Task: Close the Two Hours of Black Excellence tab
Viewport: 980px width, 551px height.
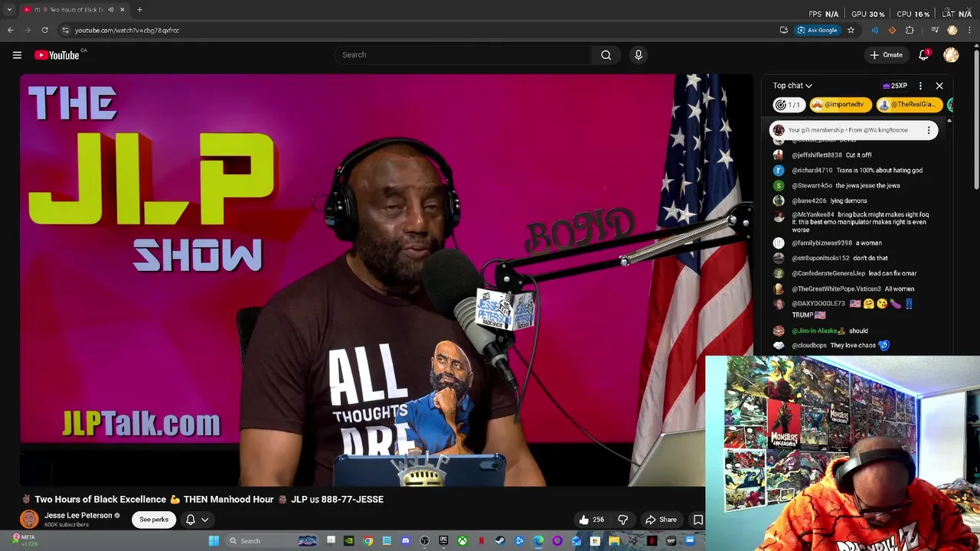Action: tap(122, 9)
